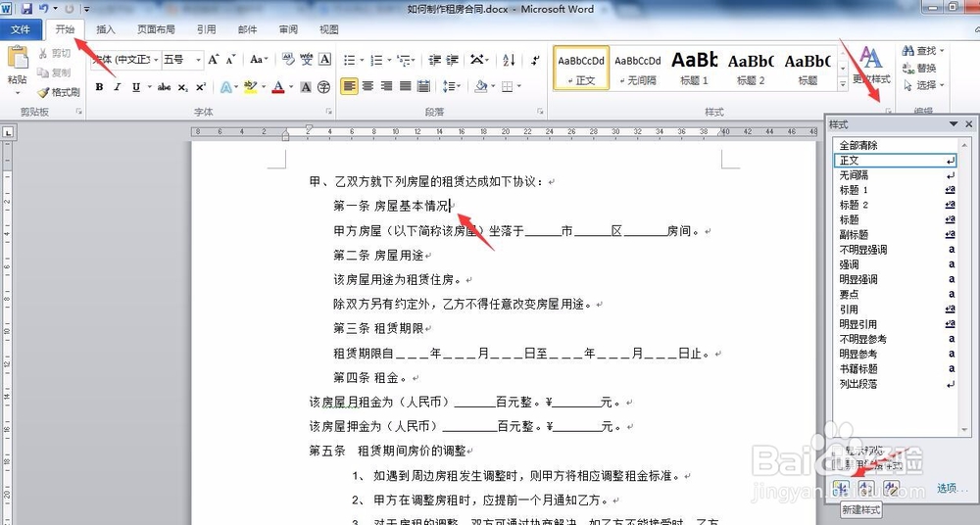Open the File (文件) tab
The width and height of the screenshot is (980, 525).
pyautogui.click(x=21, y=29)
